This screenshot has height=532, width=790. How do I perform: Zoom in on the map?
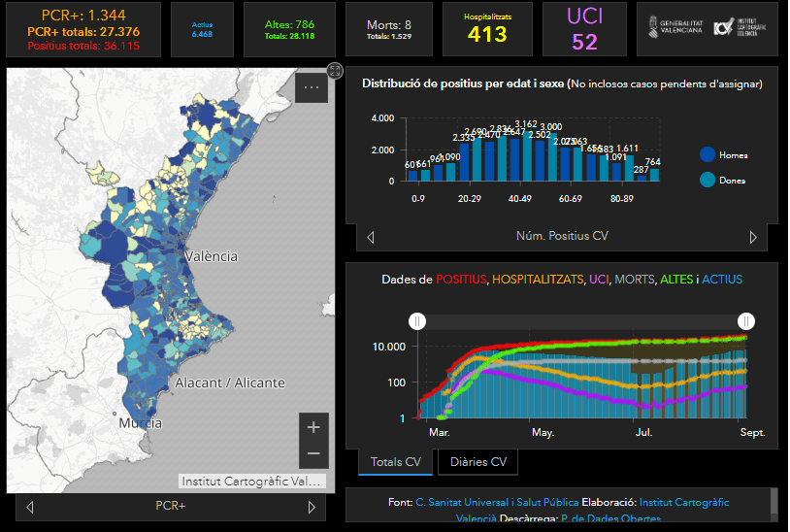click(x=313, y=427)
